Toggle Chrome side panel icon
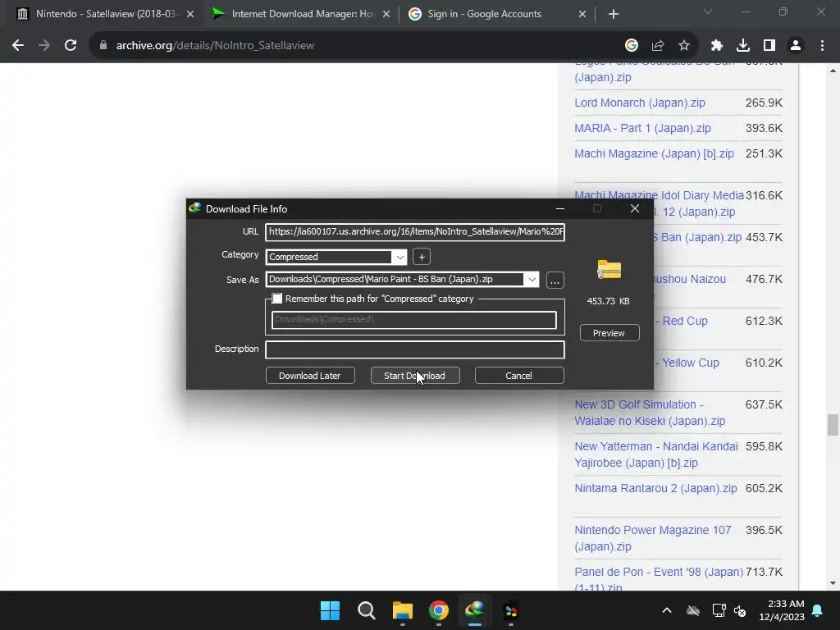The image size is (840, 630). [x=769, y=46]
